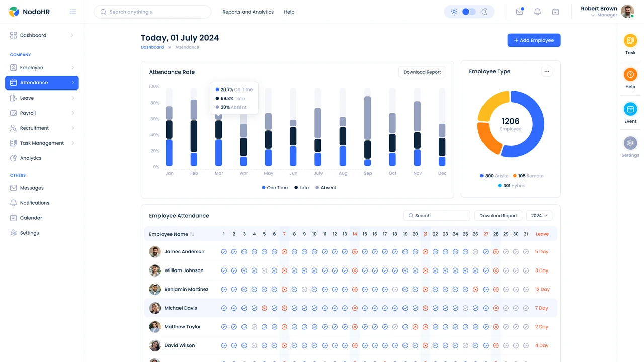This screenshot has width=644, height=362.
Task: Click the sun light-mode icon
Action: 454,12
